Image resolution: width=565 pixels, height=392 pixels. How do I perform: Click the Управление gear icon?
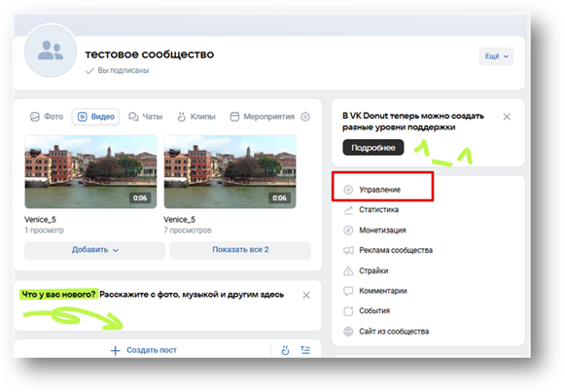pos(348,190)
